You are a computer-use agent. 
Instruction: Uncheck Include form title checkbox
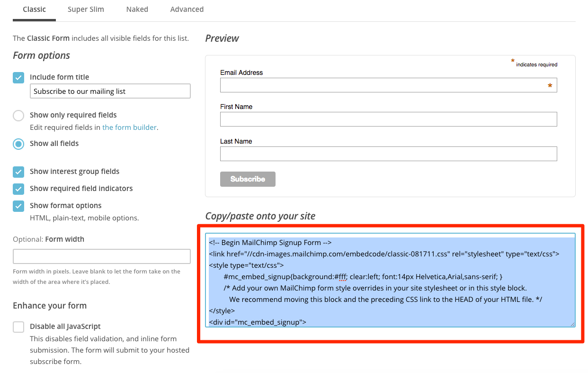pyautogui.click(x=18, y=77)
